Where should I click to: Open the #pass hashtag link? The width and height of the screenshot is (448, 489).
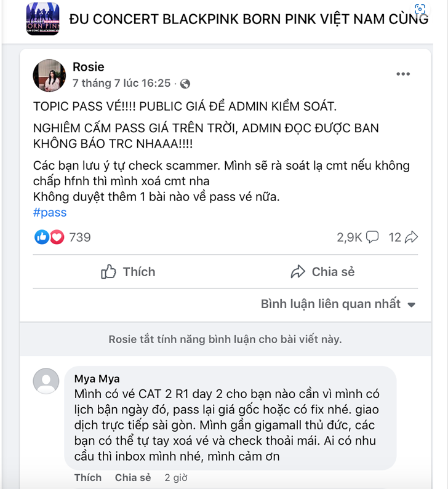50,213
